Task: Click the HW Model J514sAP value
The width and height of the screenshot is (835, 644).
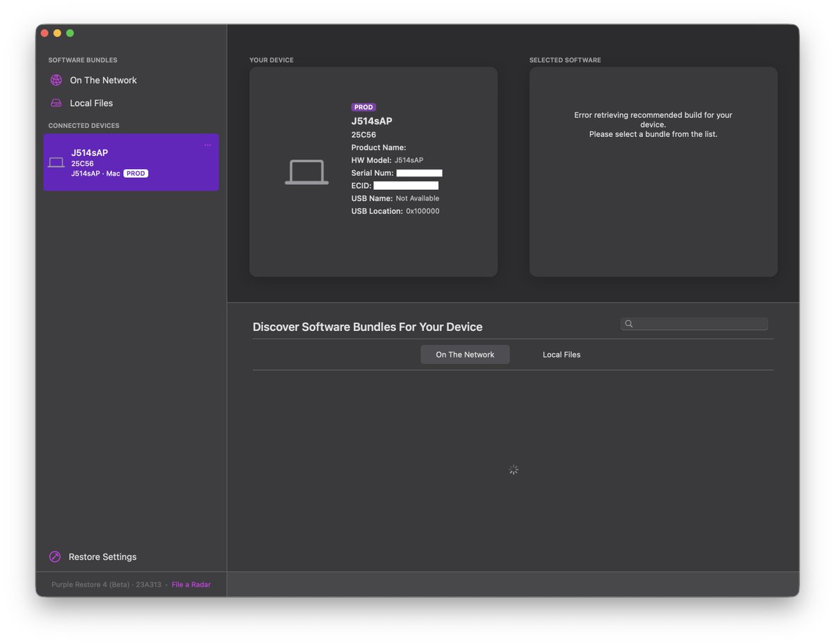Action: pos(409,160)
